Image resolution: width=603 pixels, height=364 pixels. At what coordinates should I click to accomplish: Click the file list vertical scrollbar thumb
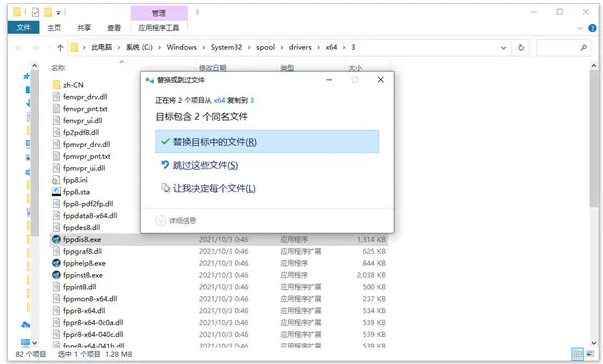tap(593, 139)
